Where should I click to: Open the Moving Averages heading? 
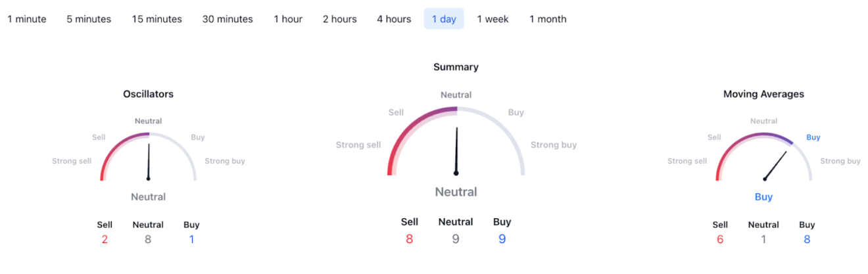pyautogui.click(x=763, y=94)
